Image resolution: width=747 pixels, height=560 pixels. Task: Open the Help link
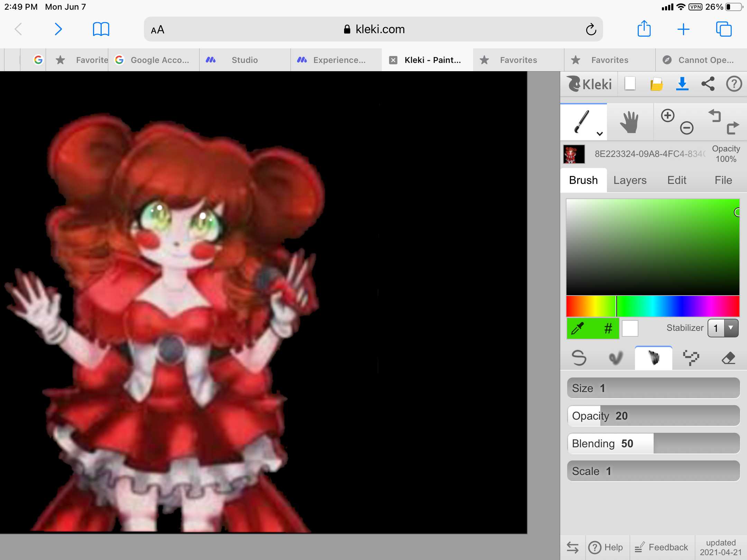(x=606, y=548)
